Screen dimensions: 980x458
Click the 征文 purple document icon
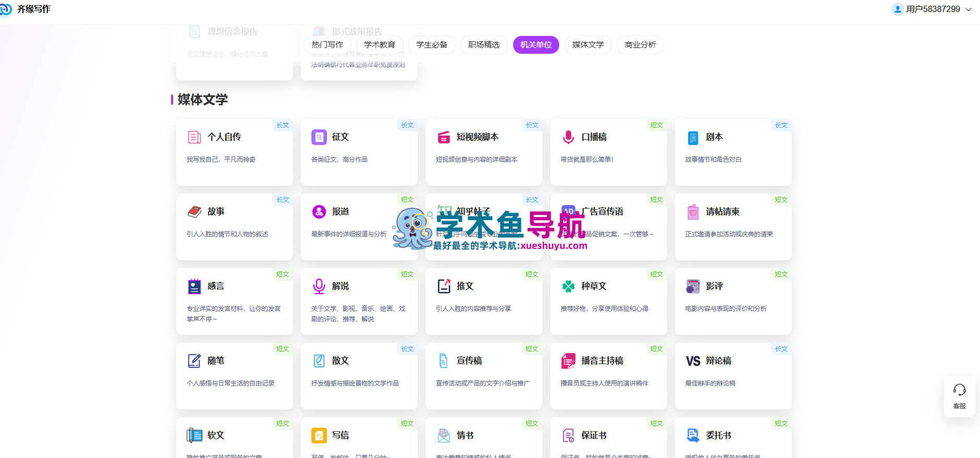pyautogui.click(x=319, y=137)
